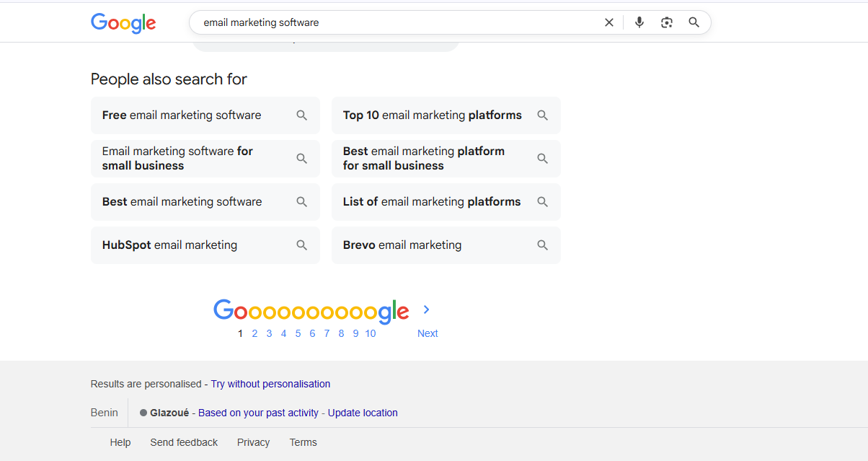Screen dimensions: 868x461
Task: Go to results page 10
Action: (x=371, y=333)
